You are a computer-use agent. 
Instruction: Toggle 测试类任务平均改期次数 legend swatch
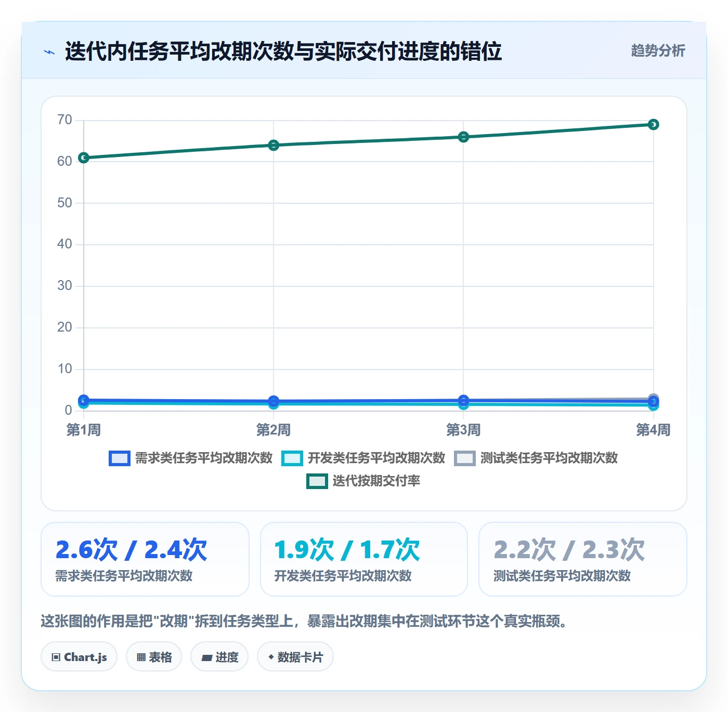pos(465,458)
